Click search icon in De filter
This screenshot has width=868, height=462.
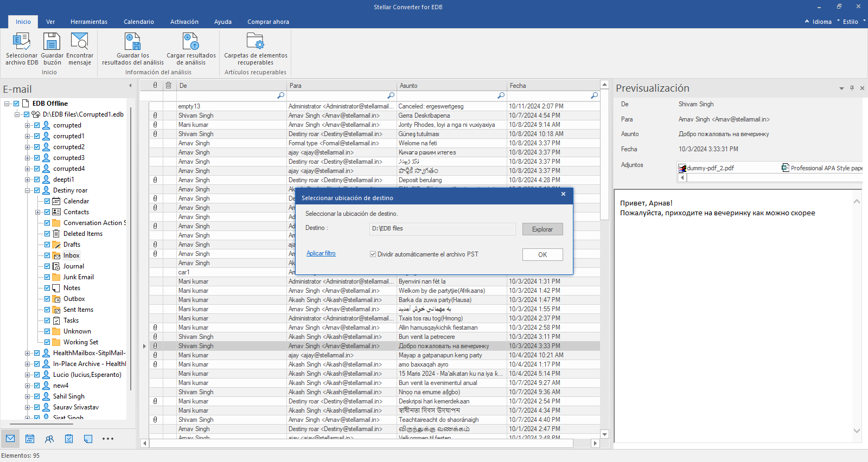pyautogui.click(x=280, y=95)
